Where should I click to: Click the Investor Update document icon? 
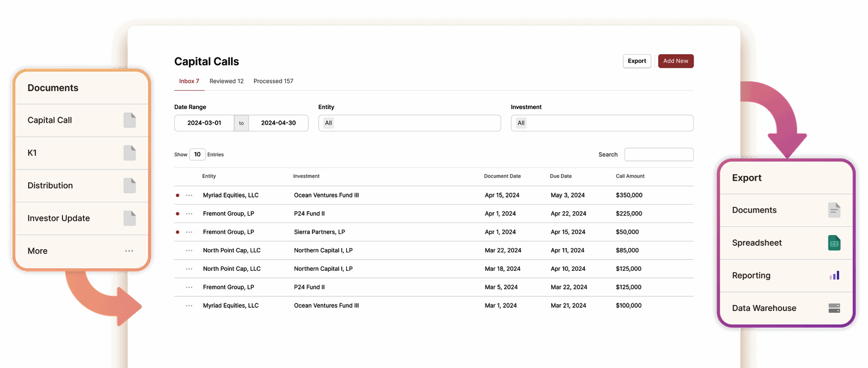[x=130, y=218]
